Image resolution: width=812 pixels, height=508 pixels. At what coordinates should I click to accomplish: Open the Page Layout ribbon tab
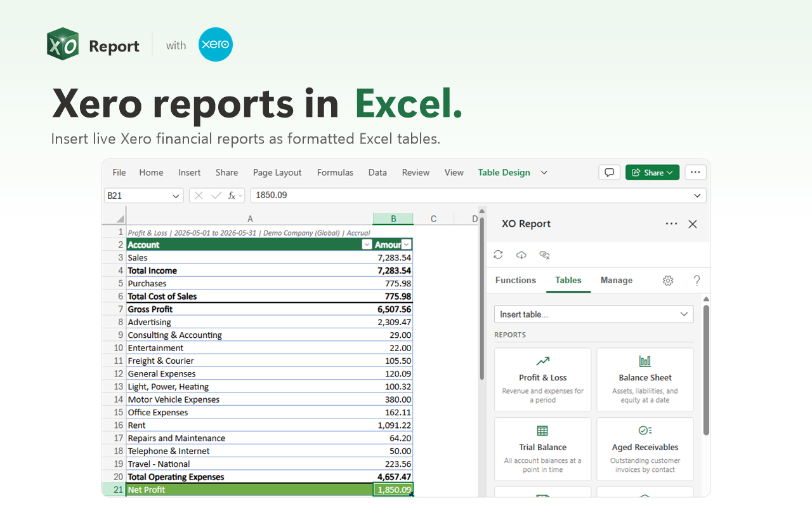(277, 172)
